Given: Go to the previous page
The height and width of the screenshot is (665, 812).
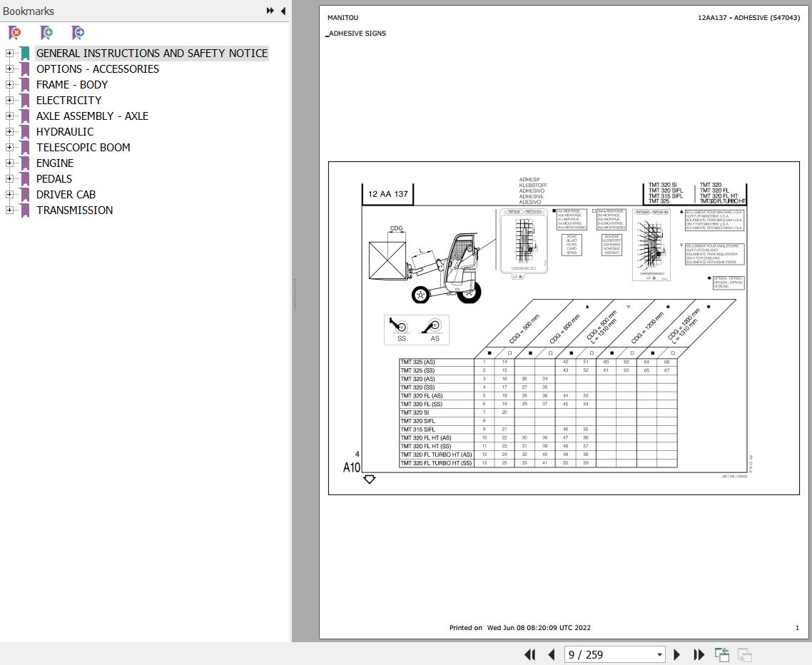Looking at the screenshot, I should coord(551,654).
